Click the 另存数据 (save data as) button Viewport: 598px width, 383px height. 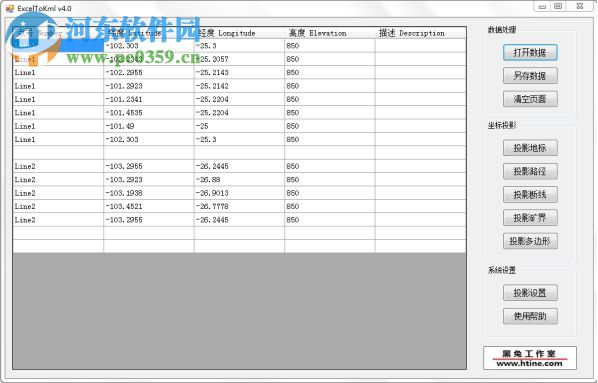point(530,76)
